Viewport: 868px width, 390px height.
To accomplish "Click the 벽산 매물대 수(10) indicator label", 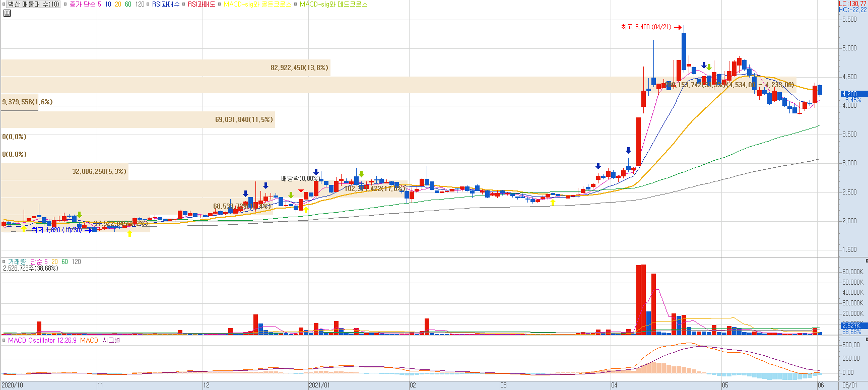I will [34, 4].
